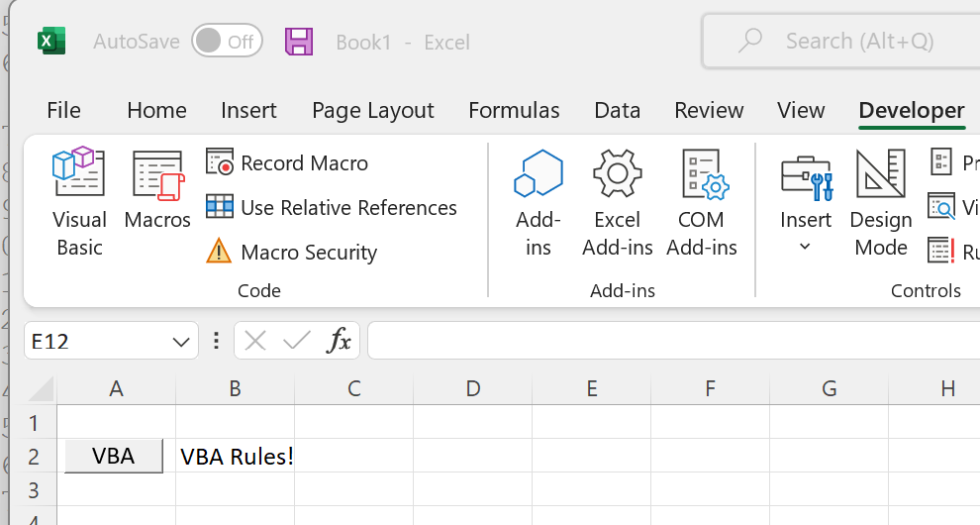Viewport: 980px width, 525px height.
Task: Toggle AutoSave switch on
Action: pos(227,42)
